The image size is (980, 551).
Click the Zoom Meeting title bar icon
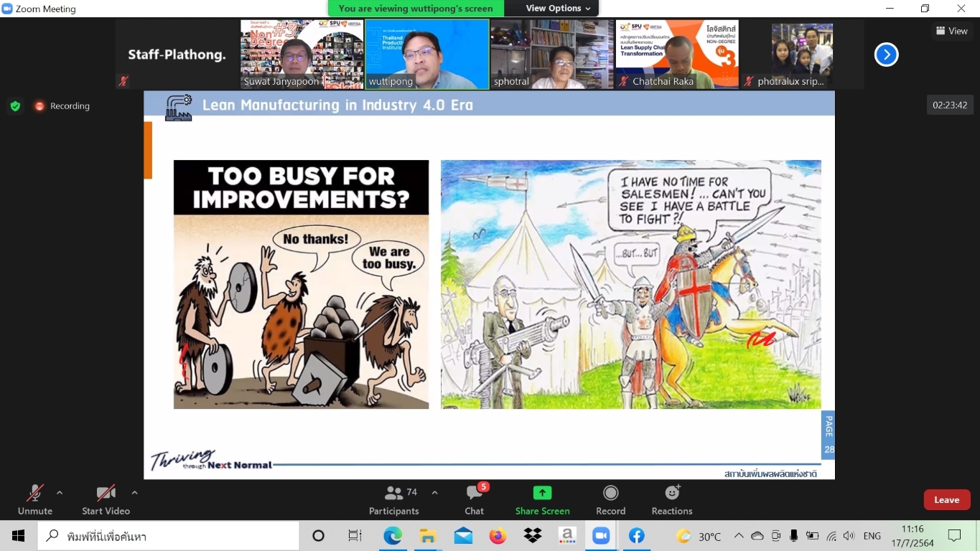pos(7,9)
